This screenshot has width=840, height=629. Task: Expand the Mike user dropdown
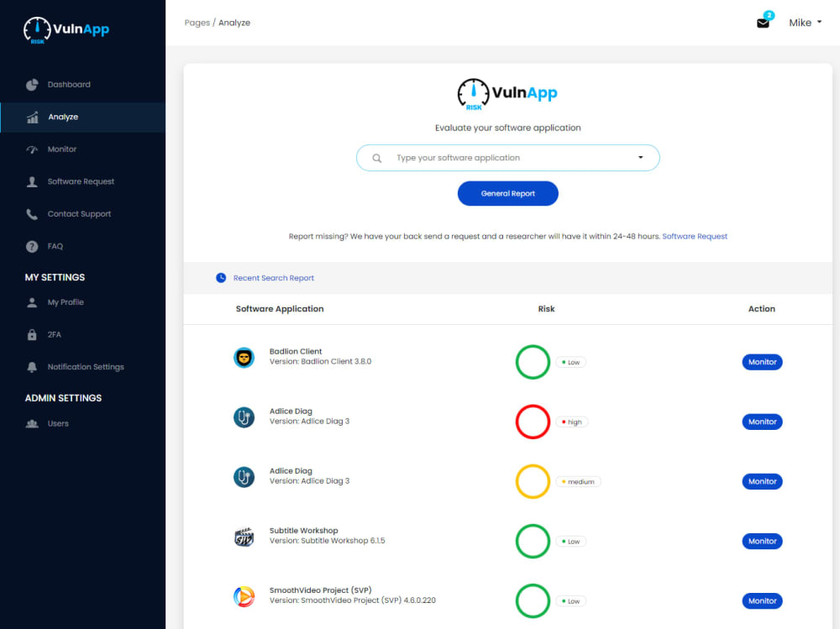pos(806,23)
